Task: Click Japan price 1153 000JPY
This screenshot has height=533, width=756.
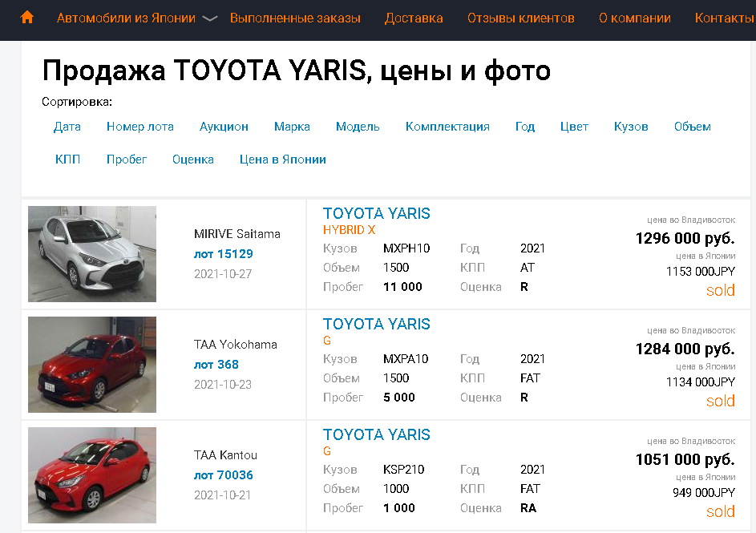Action: click(701, 272)
